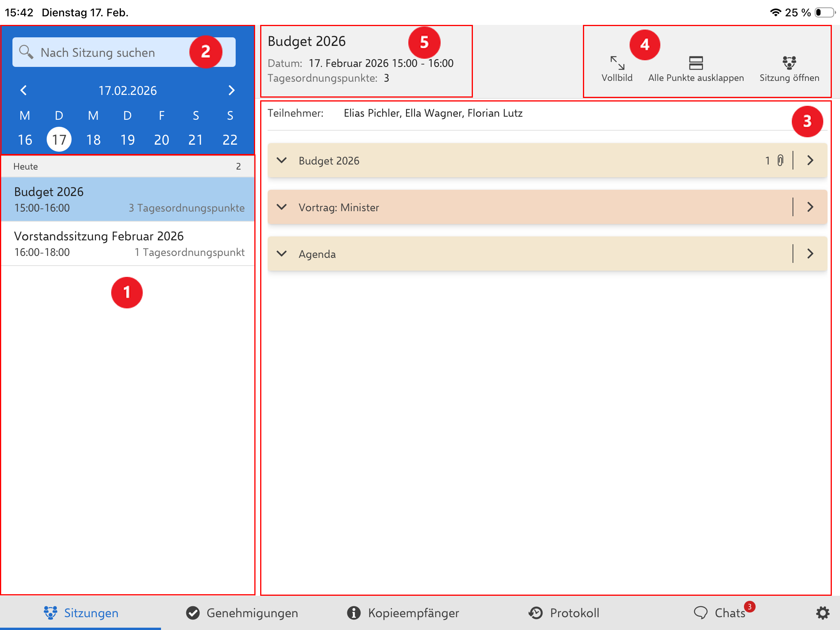Select Vorstandssitzung Februar 2026 session
The width and height of the screenshot is (840, 630).
click(x=128, y=244)
